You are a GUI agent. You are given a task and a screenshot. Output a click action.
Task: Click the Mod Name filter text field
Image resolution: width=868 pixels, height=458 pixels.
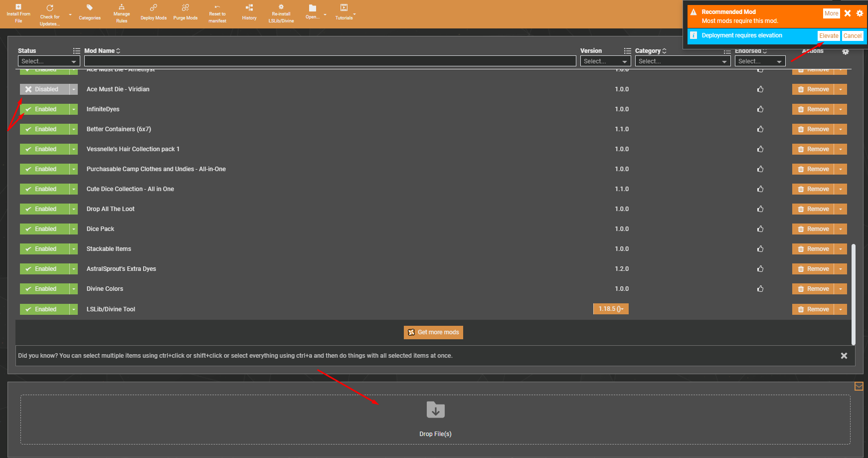click(x=330, y=61)
